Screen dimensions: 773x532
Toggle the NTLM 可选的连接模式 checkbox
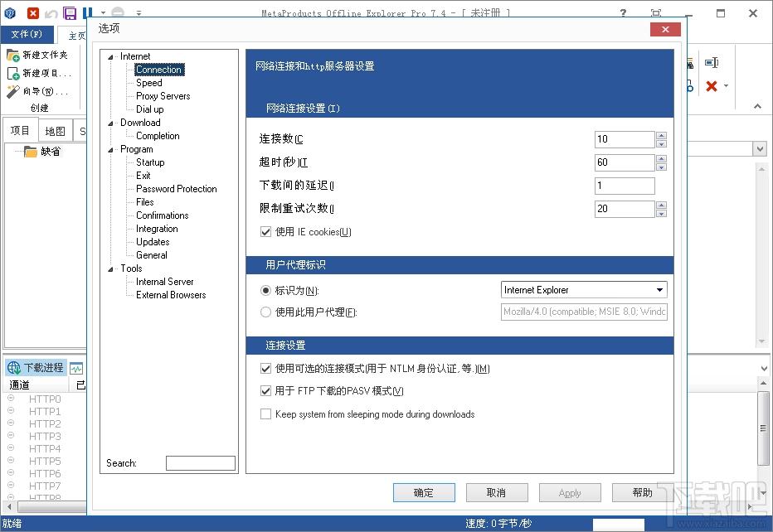(x=265, y=369)
